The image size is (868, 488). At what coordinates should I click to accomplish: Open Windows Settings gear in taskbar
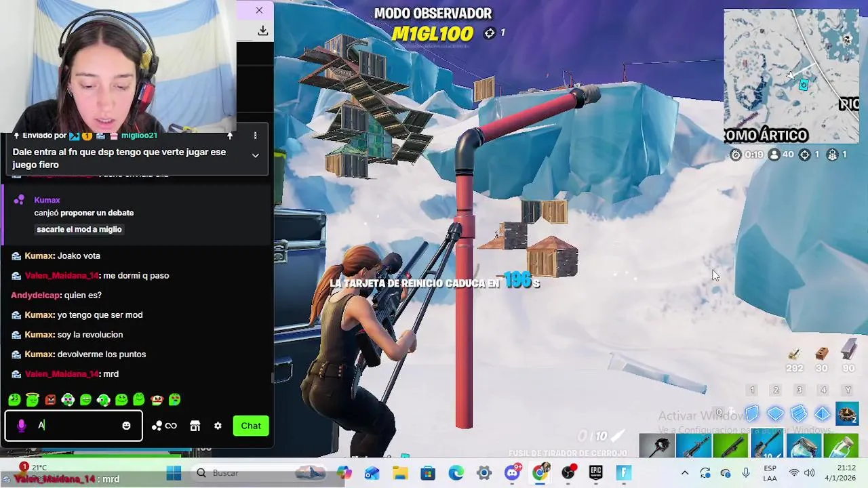pyautogui.click(x=484, y=472)
